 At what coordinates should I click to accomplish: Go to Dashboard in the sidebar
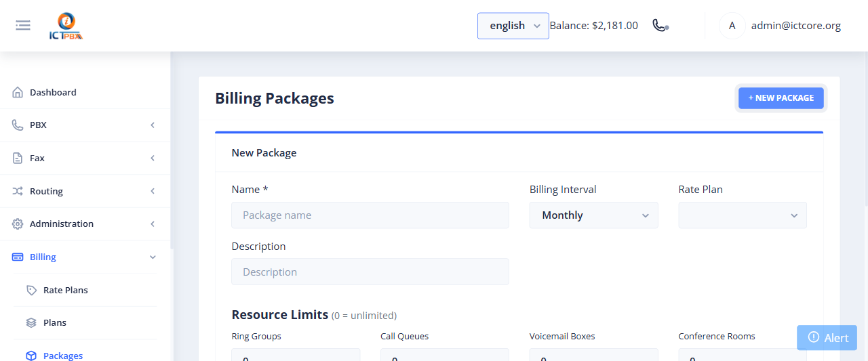click(x=85, y=92)
